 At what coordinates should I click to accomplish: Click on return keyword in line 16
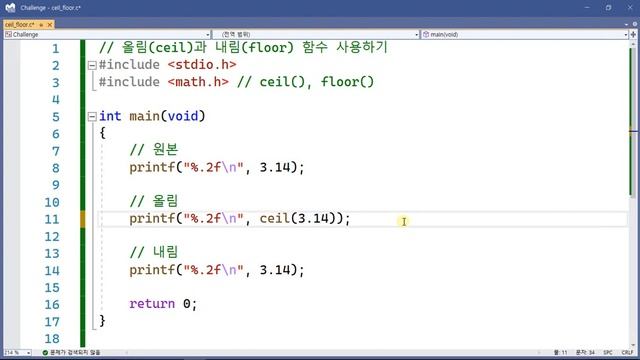coord(152,304)
